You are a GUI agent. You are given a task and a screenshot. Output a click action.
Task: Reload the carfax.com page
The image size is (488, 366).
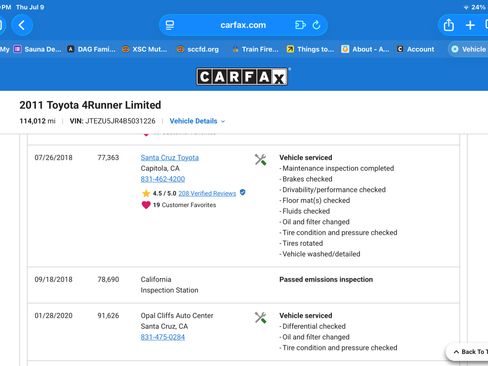coord(316,25)
